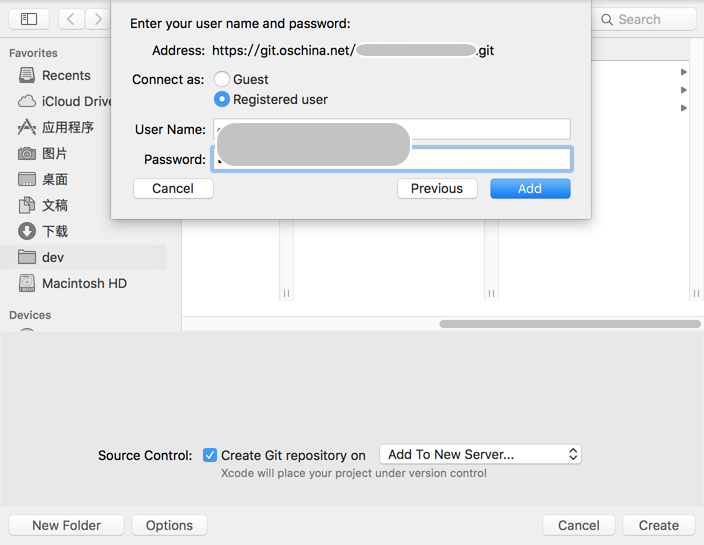Click the blue Add button
The image size is (704, 545).
pyautogui.click(x=530, y=188)
